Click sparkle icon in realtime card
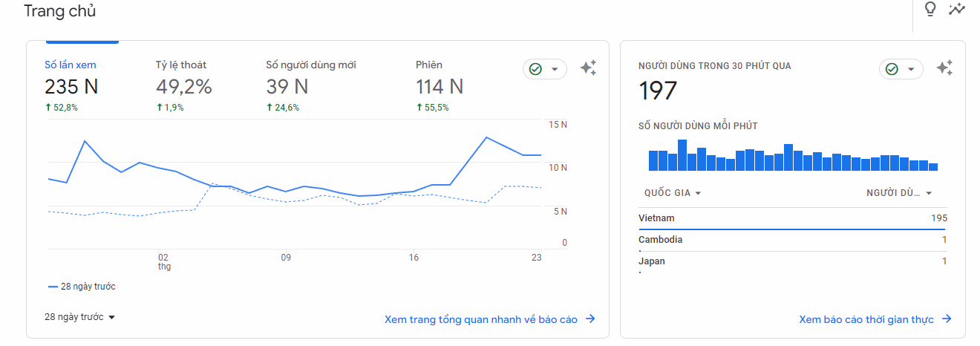Viewport: 980px width, 346px height. (x=944, y=68)
